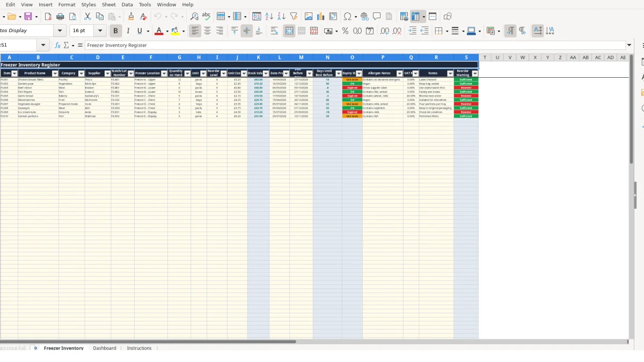Screen dimensions: 644x362
Task: Insert a special character (Omega icon)
Action: pos(347,17)
